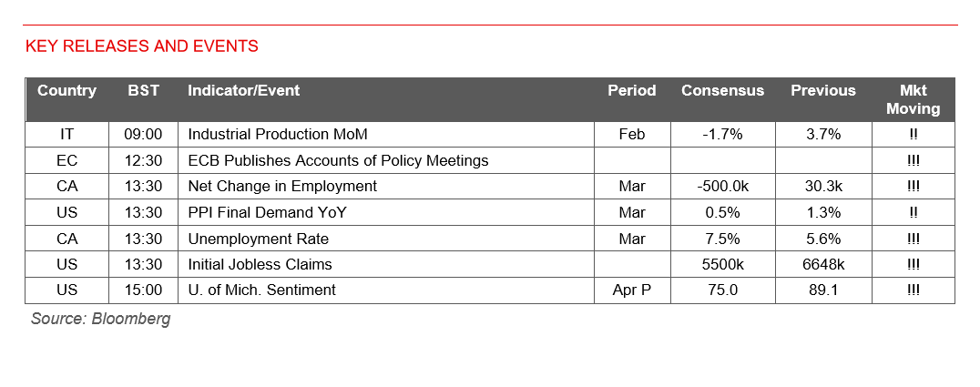Click the BST column header

coord(143,91)
